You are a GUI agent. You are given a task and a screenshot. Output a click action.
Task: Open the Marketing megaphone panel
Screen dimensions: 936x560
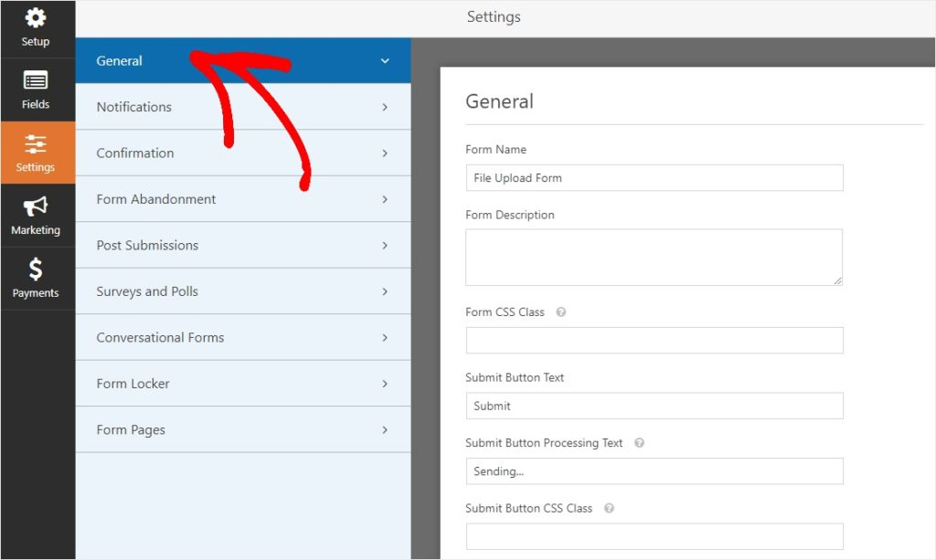tap(36, 209)
